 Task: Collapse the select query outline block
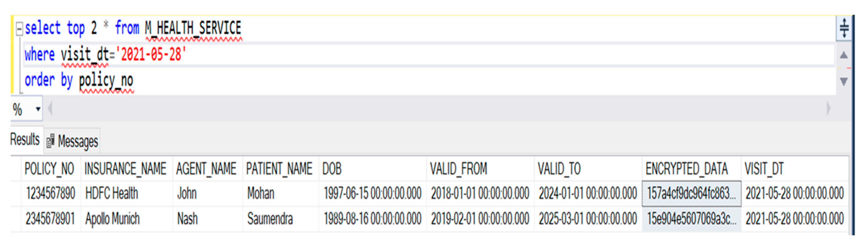coord(20,29)
